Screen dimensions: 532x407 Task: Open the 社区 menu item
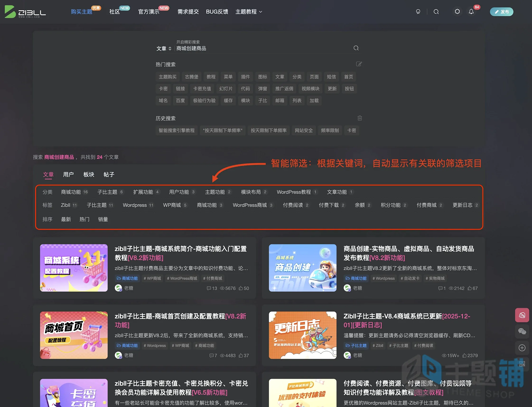click(114, 12)
